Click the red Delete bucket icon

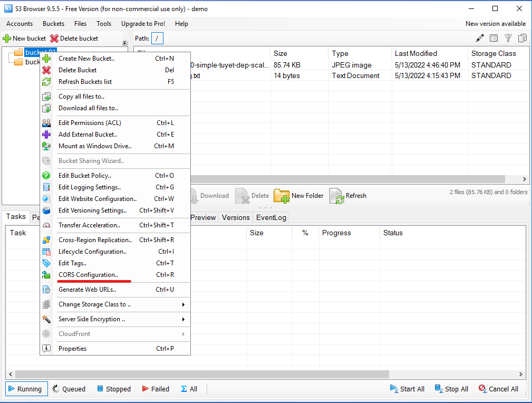54,38
